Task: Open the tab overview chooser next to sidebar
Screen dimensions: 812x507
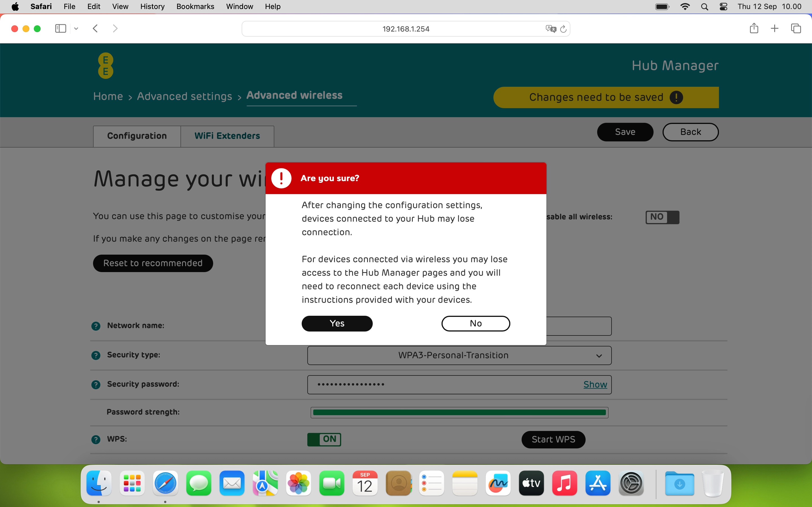Action: 76,28
